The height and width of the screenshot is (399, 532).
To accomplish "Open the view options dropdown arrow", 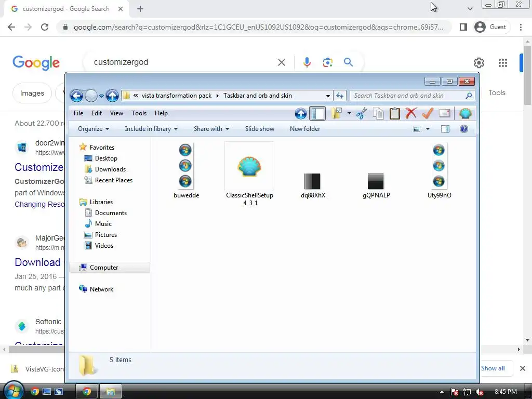I will pos(428,129).
